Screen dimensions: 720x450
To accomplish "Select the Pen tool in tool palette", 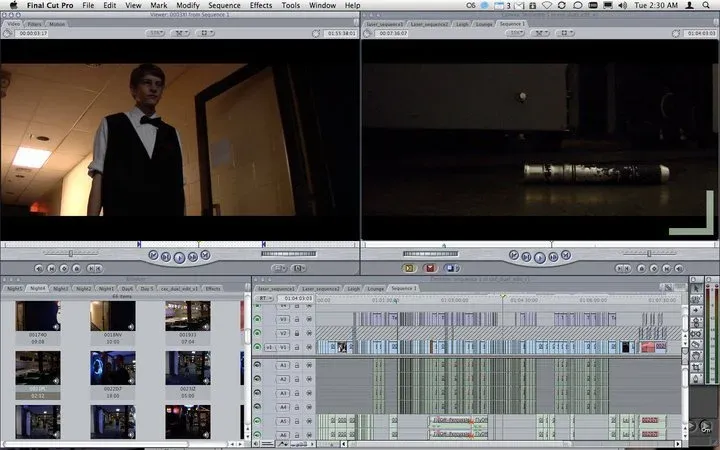I will pyautogui.click(x=697, y=379).
